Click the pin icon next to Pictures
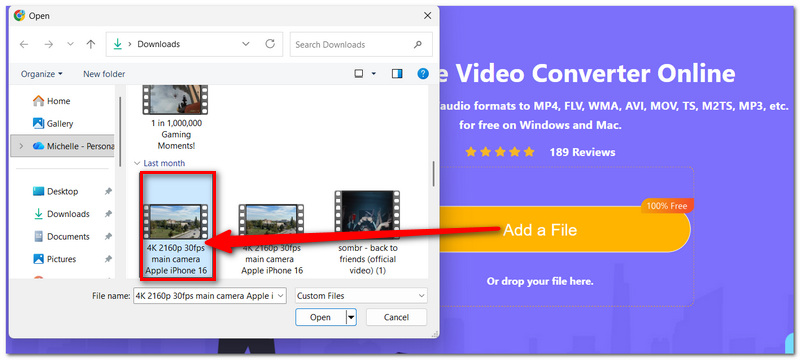The image size is (800, 360). tap(108, 259)
